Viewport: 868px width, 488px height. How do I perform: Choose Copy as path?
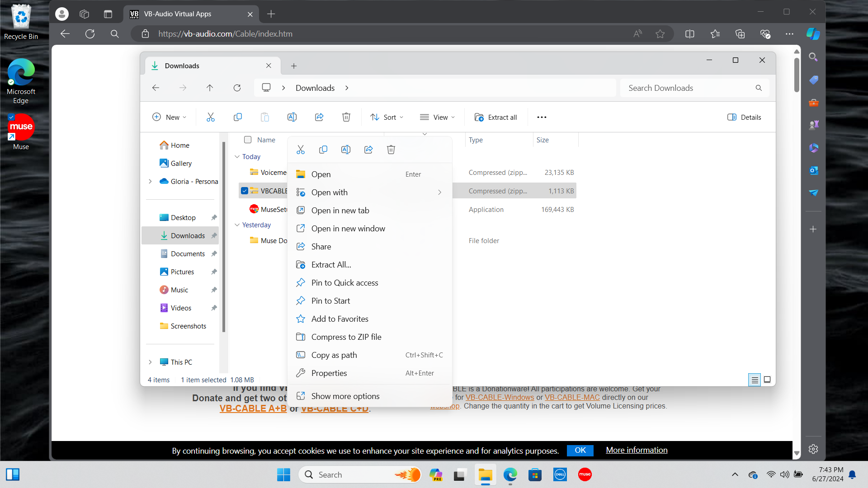pyautogui.click(x=370, y=355)
